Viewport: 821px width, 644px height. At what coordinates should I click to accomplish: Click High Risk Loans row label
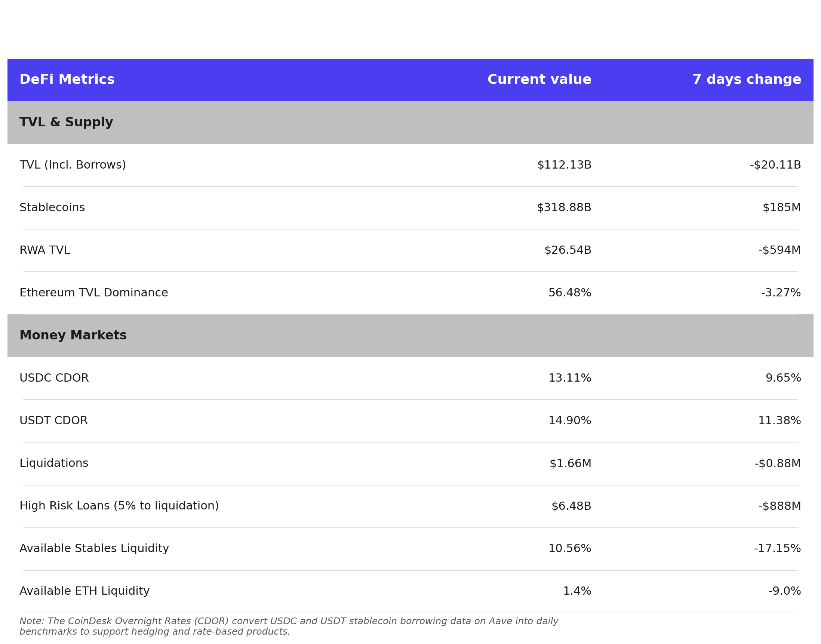coord(119,506)
